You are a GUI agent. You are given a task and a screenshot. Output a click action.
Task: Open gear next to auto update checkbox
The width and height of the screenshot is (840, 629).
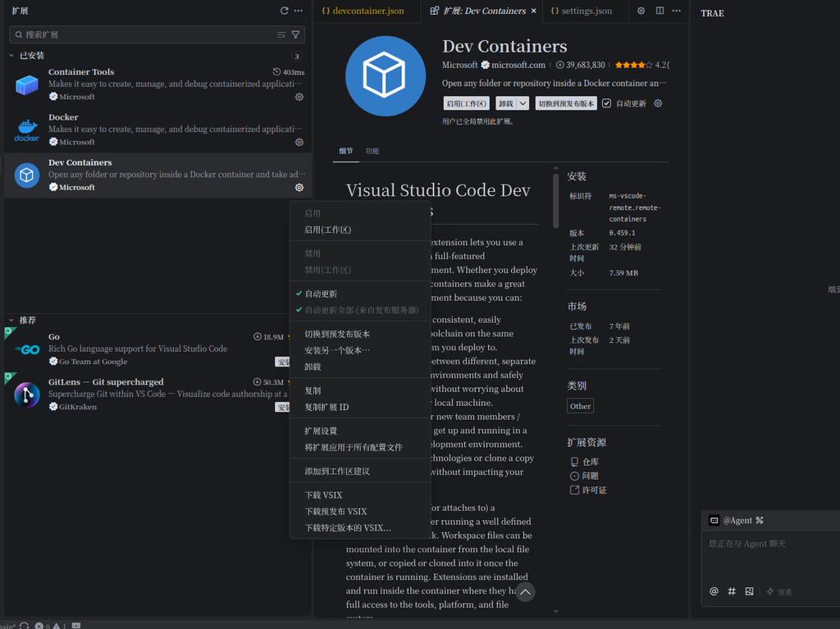(x=658, y=103)
